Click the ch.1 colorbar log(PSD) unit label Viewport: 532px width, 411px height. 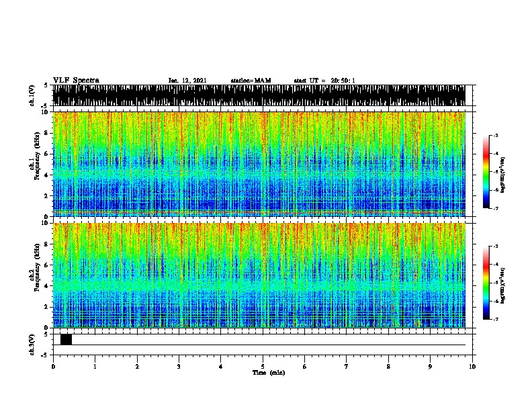click(503, 175)
